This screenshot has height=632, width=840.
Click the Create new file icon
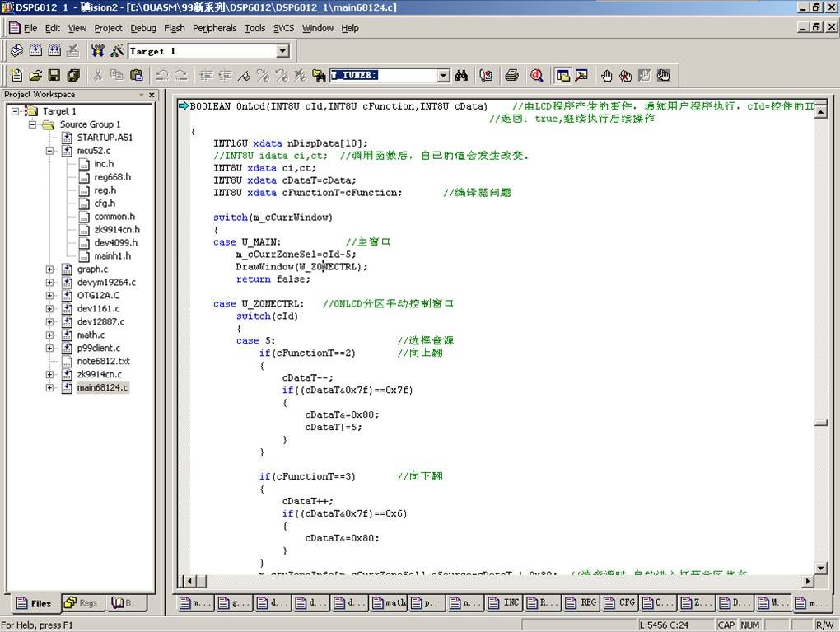coord(16,75)
